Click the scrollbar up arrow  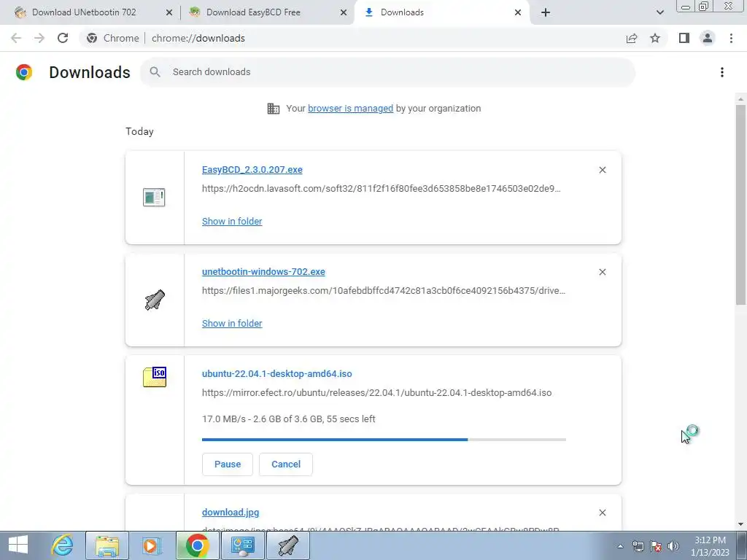click(740, 99)
